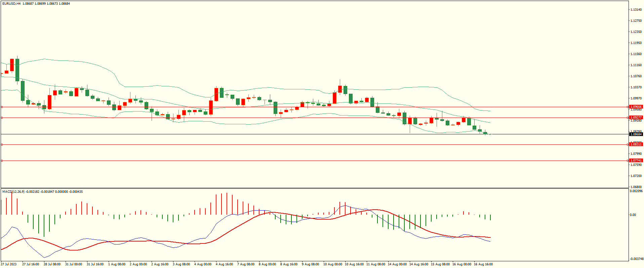Click right-end handle of 1.08311 line

pos(628,144)
